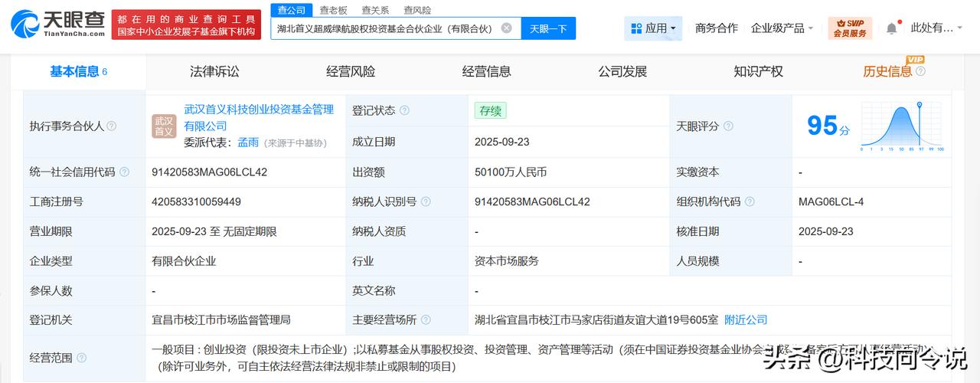
Task: Click the 附近公司 link
Action: pyautogui.click(x=746, y=320)
